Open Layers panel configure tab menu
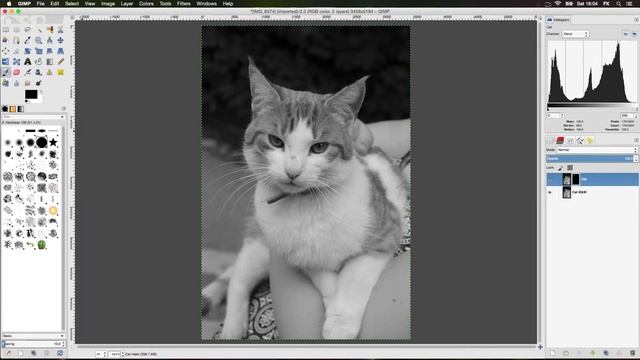 coord(636,140)
